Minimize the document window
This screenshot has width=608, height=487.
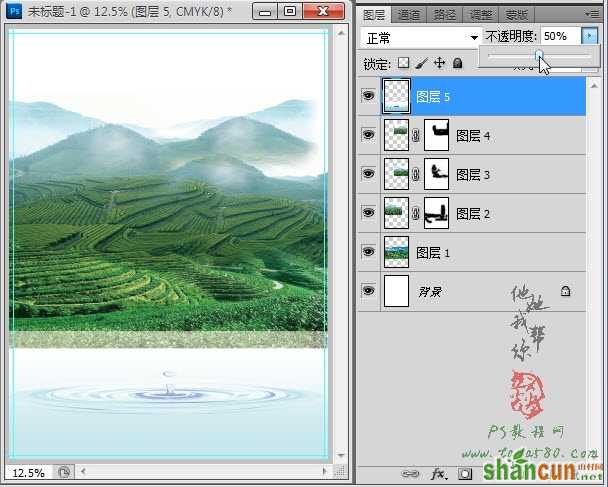coord(265,12)
